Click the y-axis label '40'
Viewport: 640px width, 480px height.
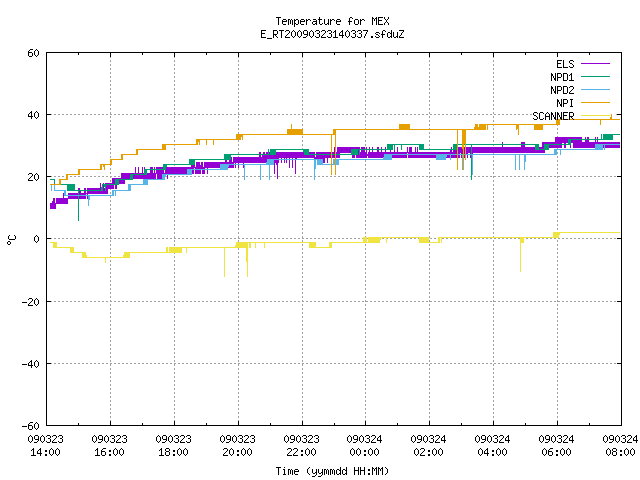pyautogui.click(x=33, y=115)
